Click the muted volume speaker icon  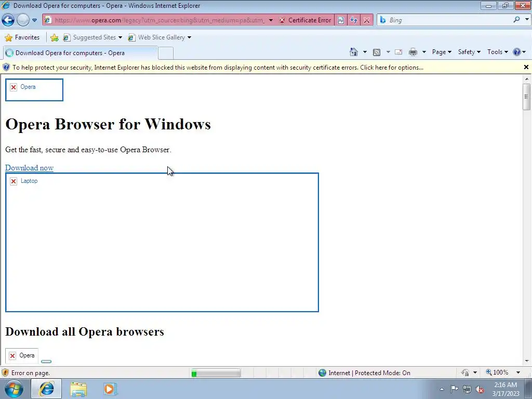(480, 390)
